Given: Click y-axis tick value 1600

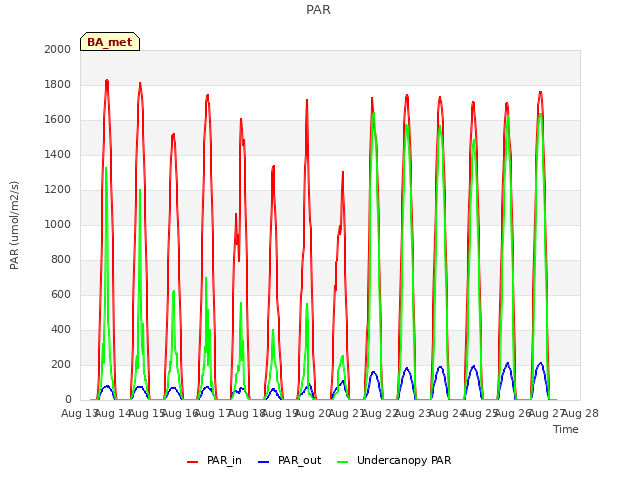Looking at the screenshot, I should click(58, 120).
